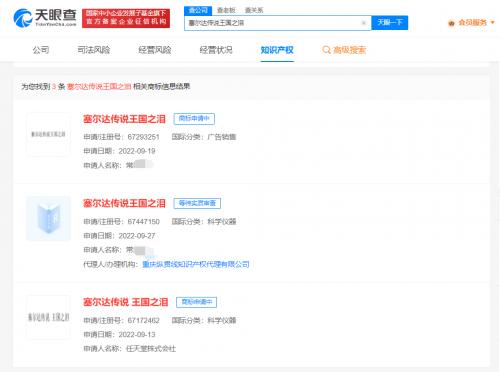
Task: Select the 查老板 search mode
Action: point(226,10)
